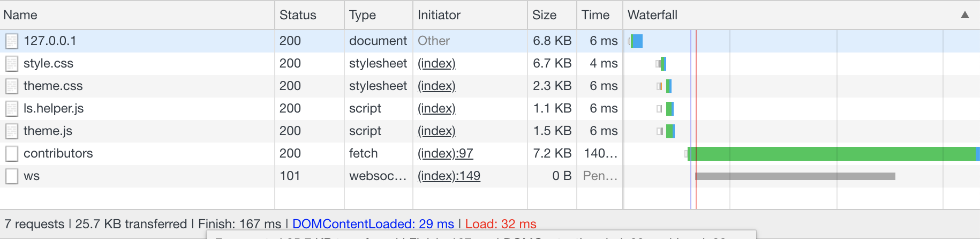
Task: Click the file icon beside theme.css
Action: tap(11, 86)
